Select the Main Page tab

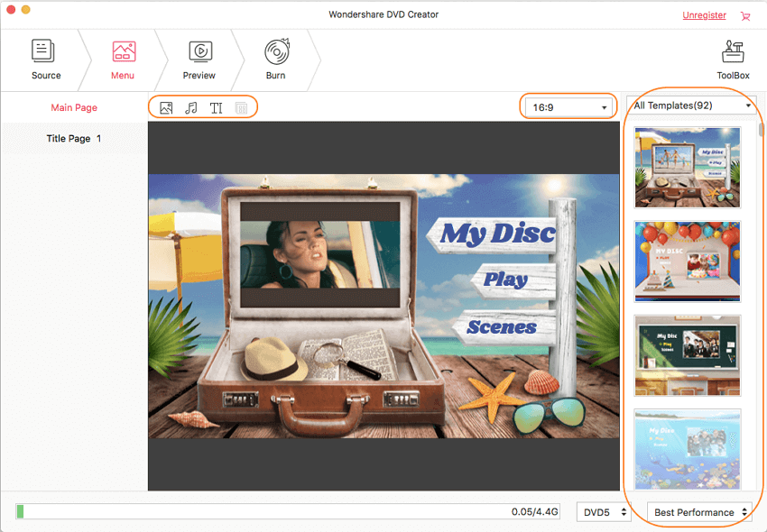pos(74,108)
